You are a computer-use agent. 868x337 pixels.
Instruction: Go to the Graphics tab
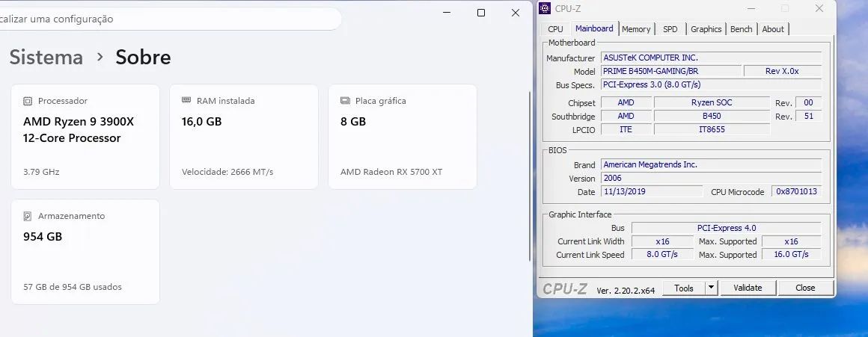706,28
